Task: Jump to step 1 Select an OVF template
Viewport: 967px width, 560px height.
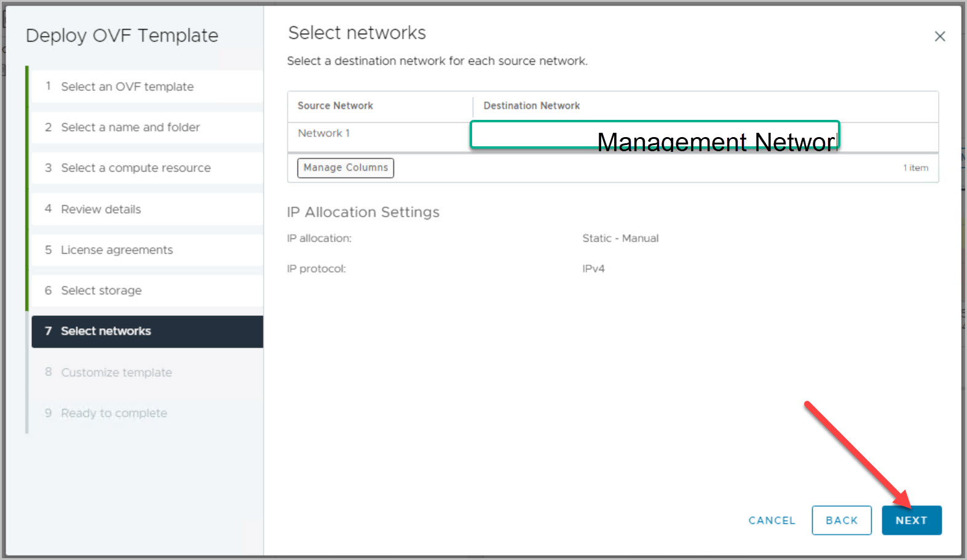Action: pyautogui.click(x=127, y=87)
